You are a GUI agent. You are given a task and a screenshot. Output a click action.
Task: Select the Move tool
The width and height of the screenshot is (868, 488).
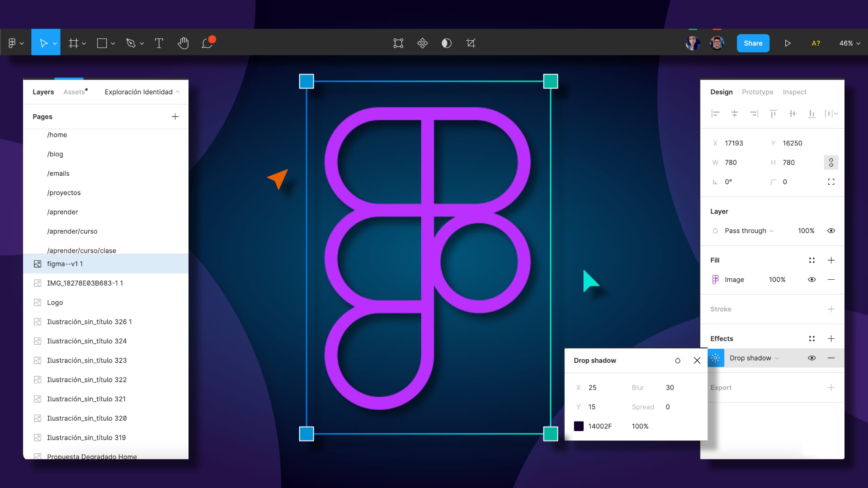click(x=43, y=43)
